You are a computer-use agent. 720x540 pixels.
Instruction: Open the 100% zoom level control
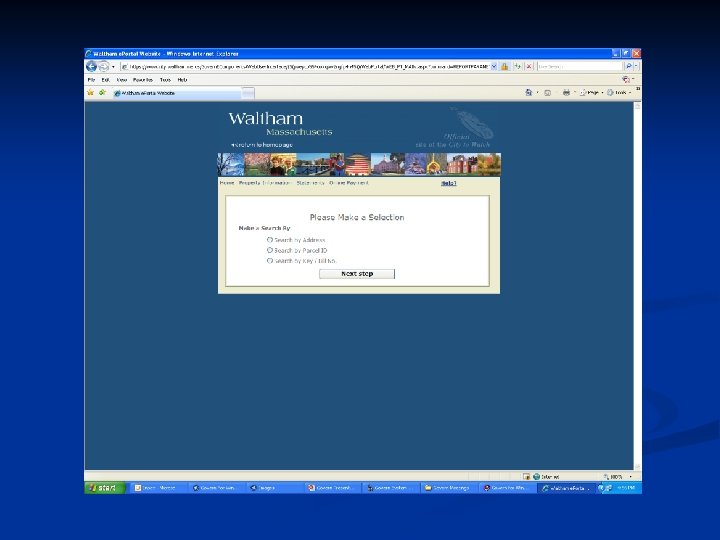click(x=618, y=477)
